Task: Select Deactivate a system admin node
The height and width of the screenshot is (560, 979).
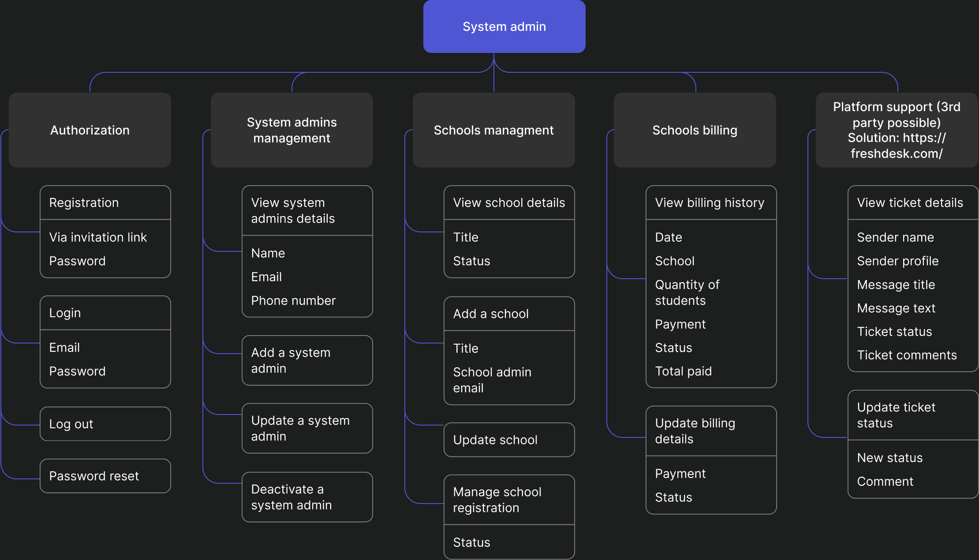Action: pos(307,497)
